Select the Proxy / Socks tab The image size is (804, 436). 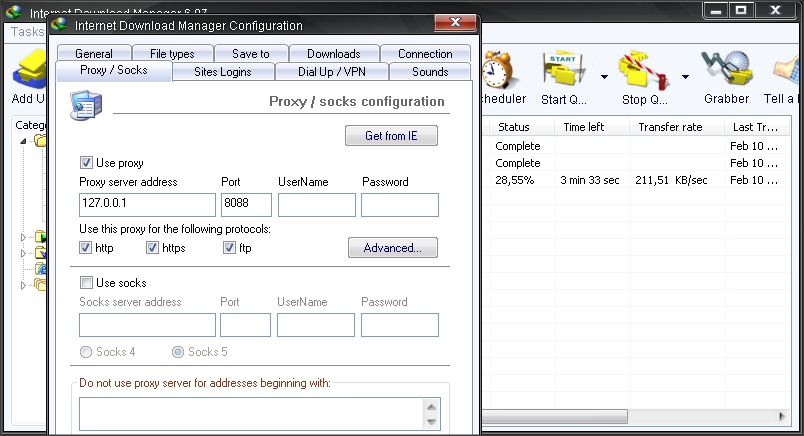click(x=114, y=70)
